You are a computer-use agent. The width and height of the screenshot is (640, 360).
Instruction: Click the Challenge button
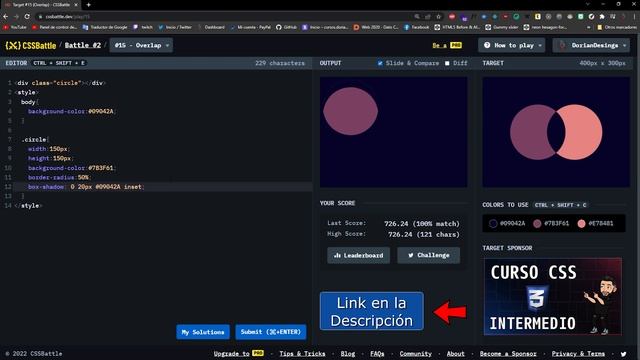[x=429, y=255]
